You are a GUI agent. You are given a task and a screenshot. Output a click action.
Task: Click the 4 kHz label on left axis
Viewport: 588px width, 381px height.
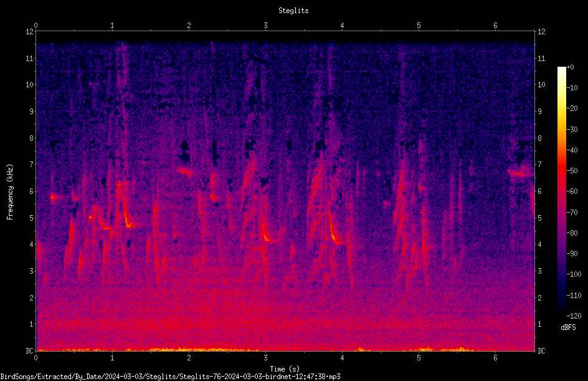pyautogui.click(x=32, y=244)
